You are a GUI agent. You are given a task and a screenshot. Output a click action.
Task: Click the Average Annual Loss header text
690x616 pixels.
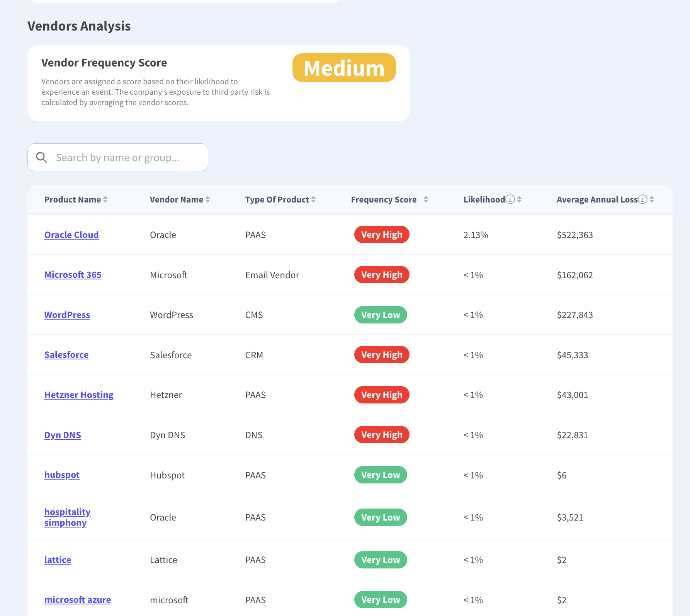597,199
